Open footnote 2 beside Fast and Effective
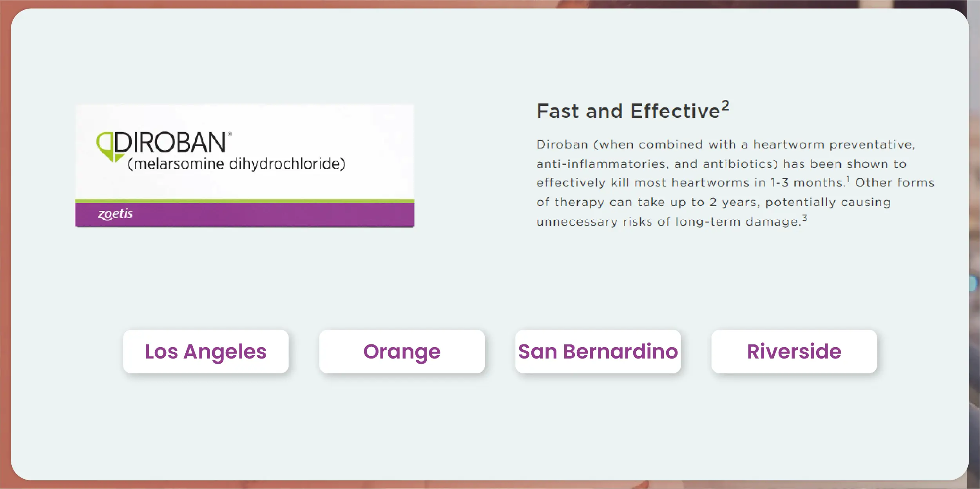Screen dimensions: 980x489 point(725,106)
